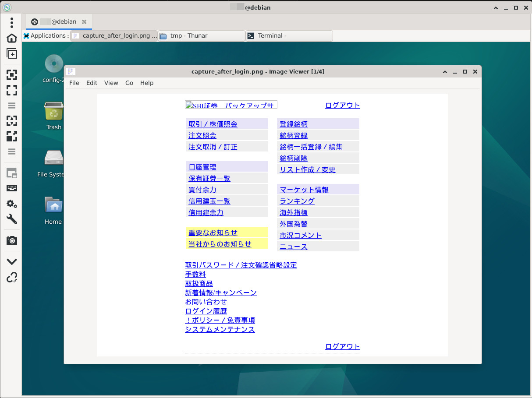Click the 銘柄登録 link

[294, 135]
